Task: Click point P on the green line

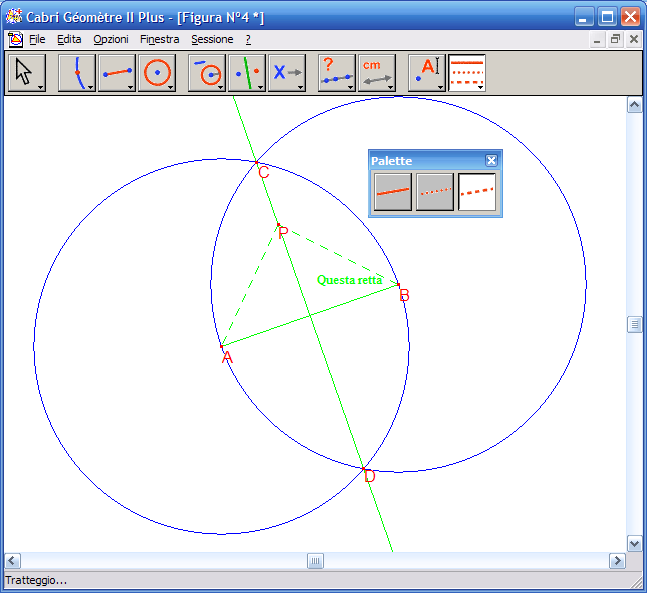Action: click(x=279, y=225)
